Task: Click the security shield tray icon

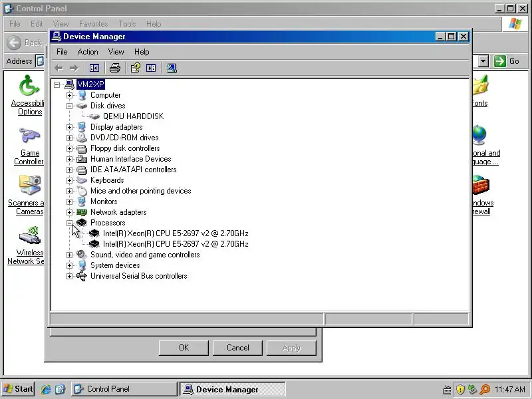Action: pyautogui.click(x=460, y=389)
